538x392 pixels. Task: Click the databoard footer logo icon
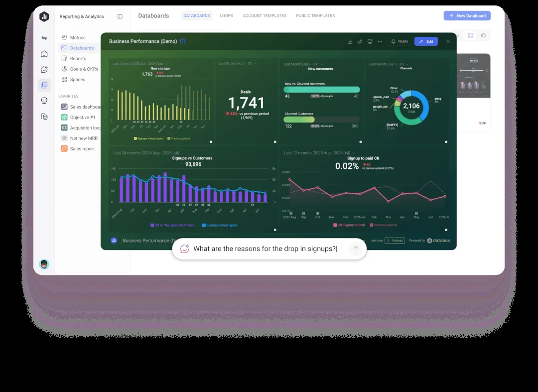[x=114, y=241]
